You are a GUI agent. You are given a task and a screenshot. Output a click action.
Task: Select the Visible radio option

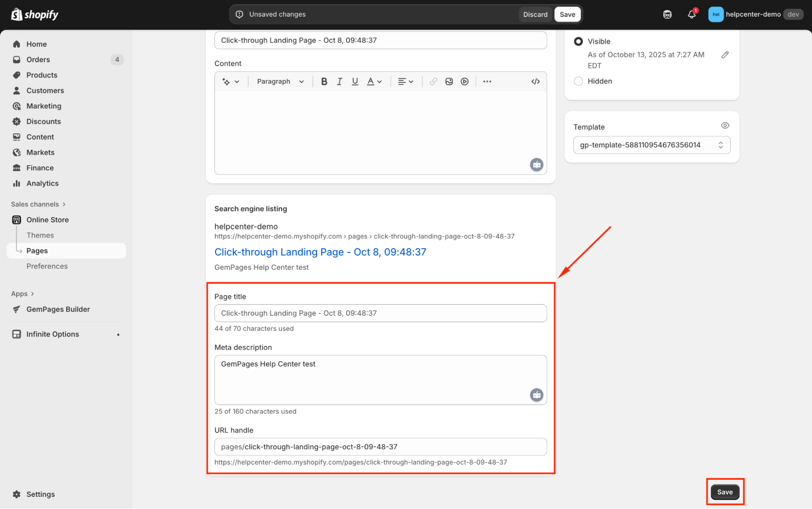pyautogui.click(x=578, y=41)
